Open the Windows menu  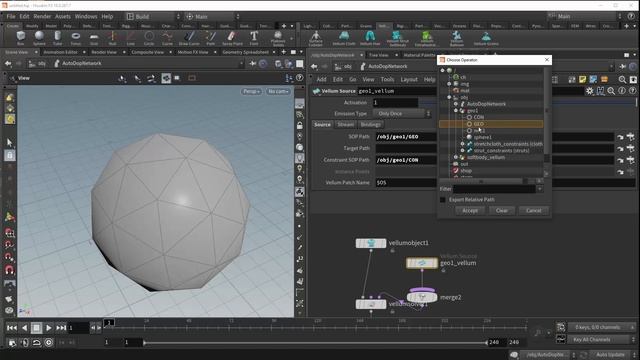[86, 16]
